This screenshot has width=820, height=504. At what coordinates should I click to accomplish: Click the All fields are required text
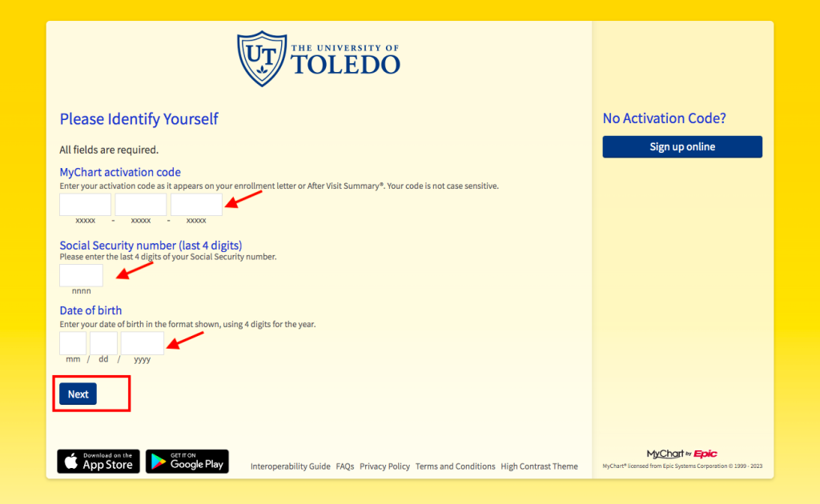(109, 150)
